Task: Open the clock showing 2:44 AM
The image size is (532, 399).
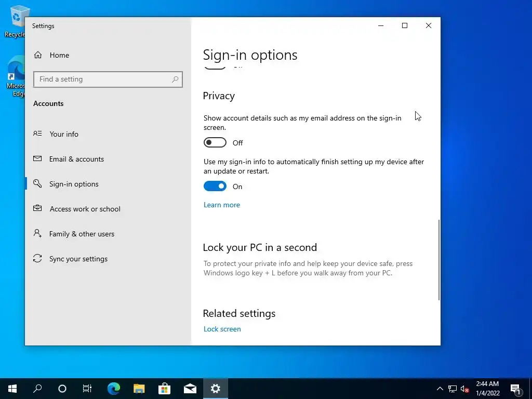Action: click(487, 389)
